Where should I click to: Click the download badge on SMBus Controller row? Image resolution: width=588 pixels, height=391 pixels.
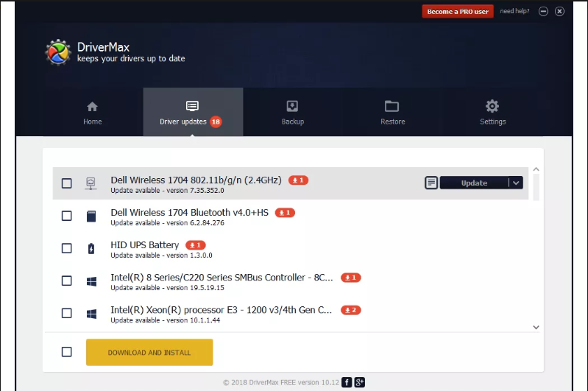coord(350,278)
